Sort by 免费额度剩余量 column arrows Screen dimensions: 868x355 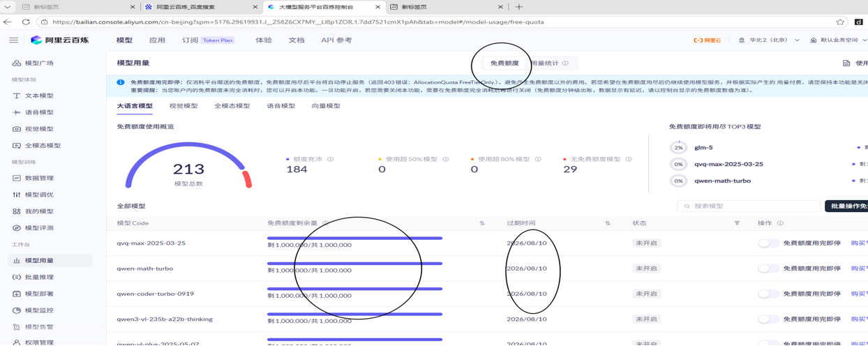[481, 223]
